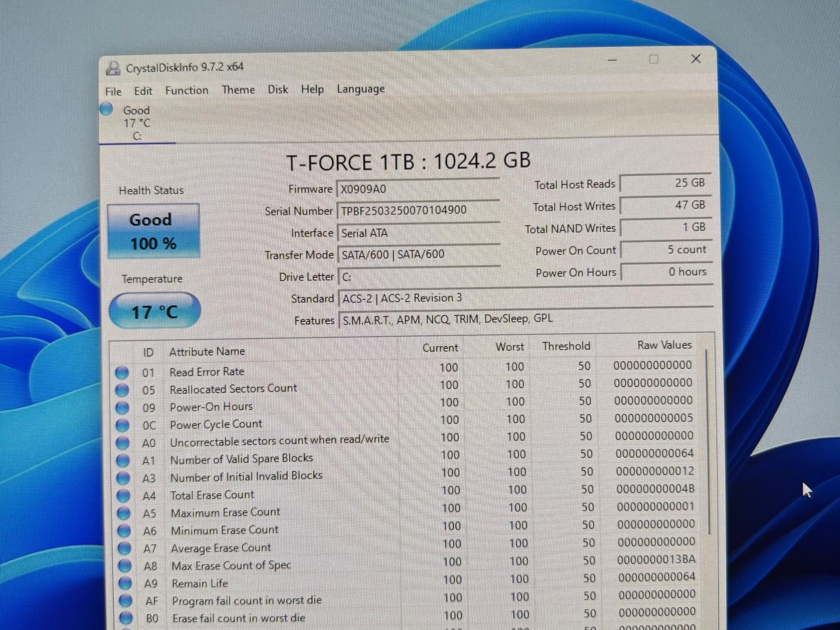Open the Function menu
840x630 pixels.
187,90
